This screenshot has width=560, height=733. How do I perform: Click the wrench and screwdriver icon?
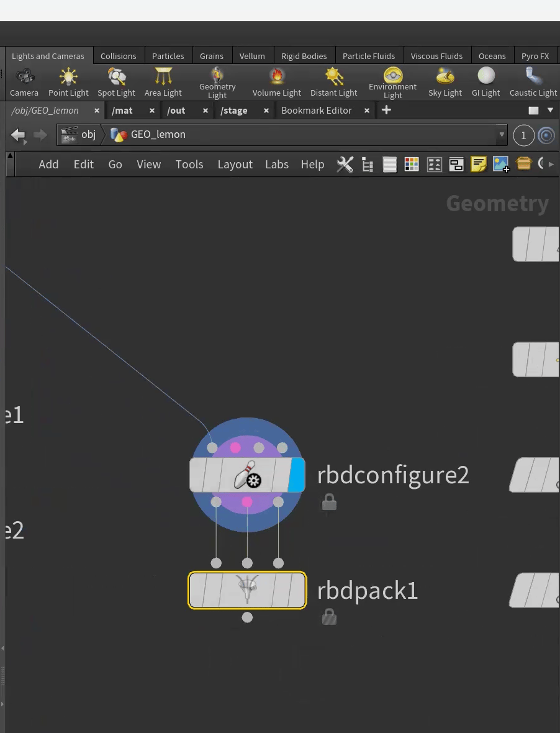click(x=345, y=165)
